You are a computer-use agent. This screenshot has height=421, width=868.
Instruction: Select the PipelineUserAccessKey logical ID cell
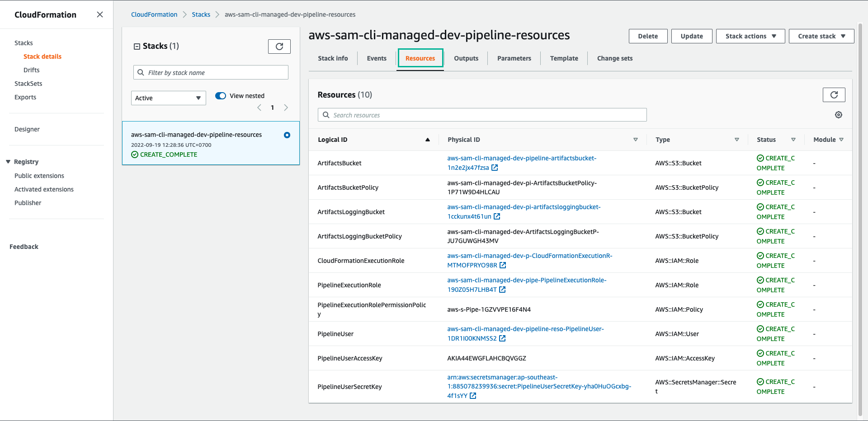(x=350, y=358)
